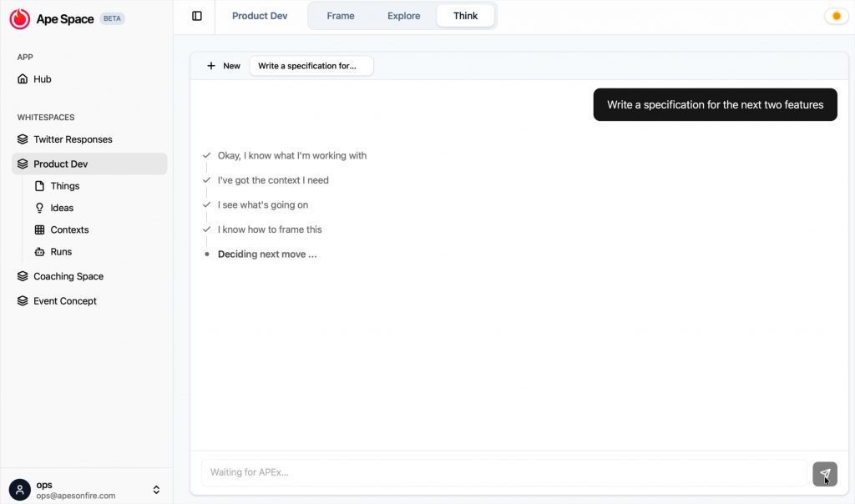Select the Think tab

(x=465, y=16)
